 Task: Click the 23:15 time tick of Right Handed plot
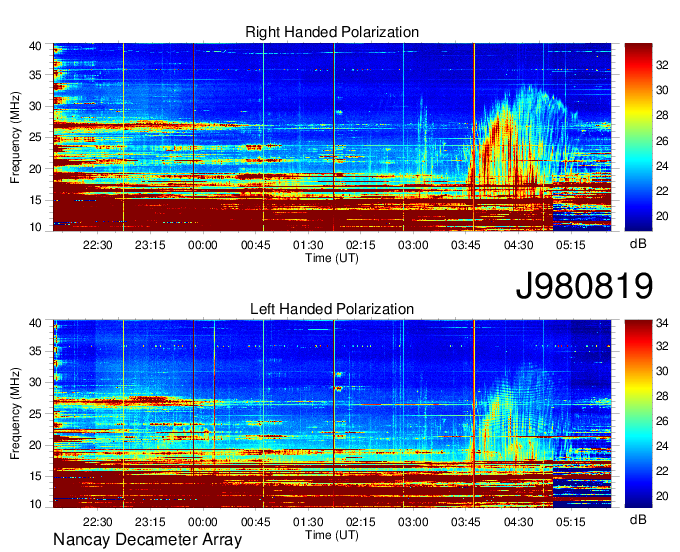click(150, 245)
